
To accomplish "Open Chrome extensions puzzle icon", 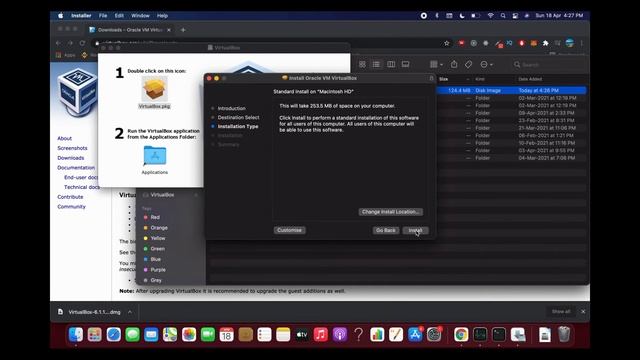I will pos(546,43).
